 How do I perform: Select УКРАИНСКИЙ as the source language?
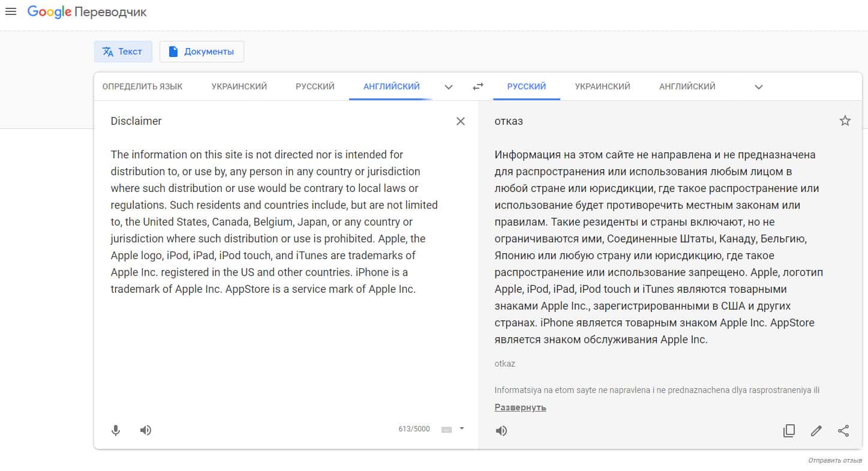[x=239, y=86]
